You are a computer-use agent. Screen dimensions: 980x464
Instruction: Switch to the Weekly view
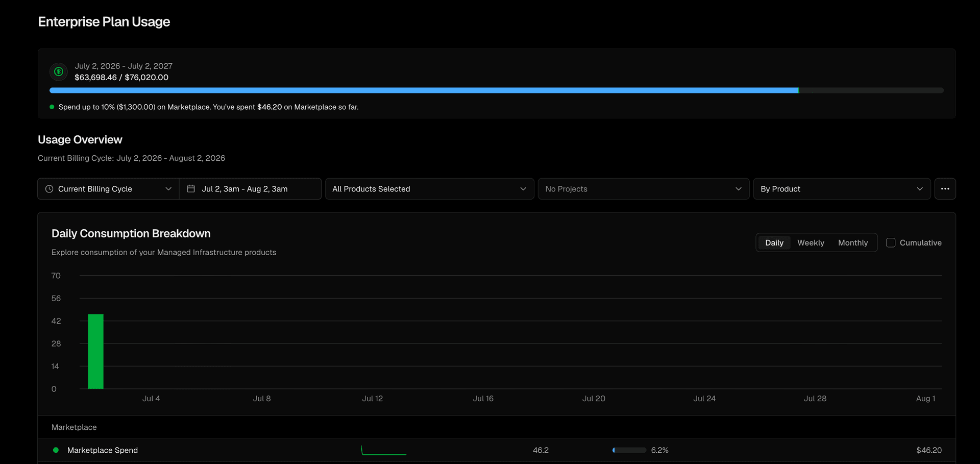pyautogui.click(x=811, y=243)
